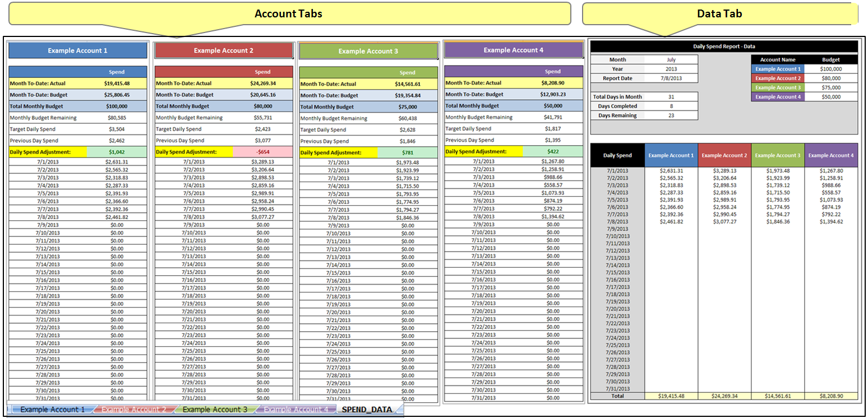Select the $1,846 Previous Day Spend cell

(407, 141)
